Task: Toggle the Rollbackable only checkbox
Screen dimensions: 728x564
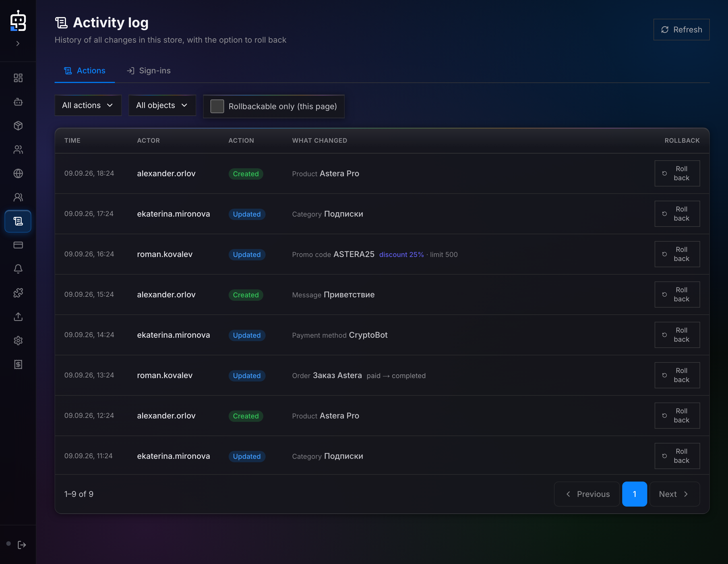Action: [x=217, y=106]
